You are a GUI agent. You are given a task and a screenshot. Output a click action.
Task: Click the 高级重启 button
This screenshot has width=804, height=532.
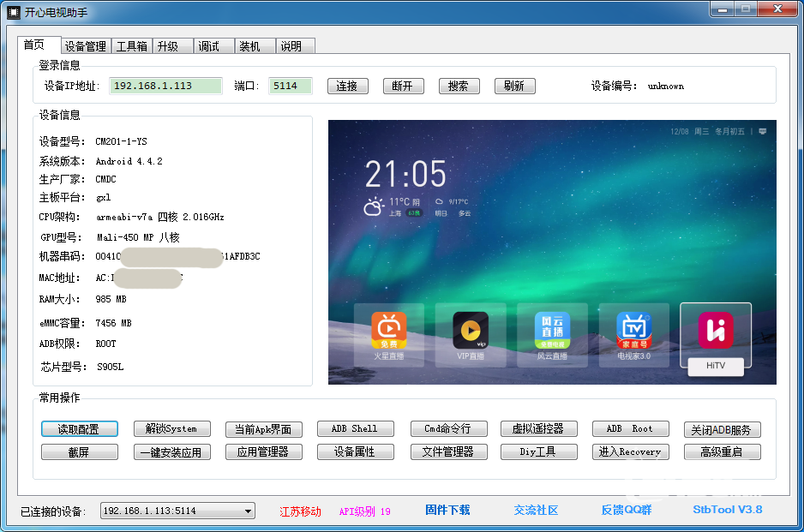pos(722,451)
